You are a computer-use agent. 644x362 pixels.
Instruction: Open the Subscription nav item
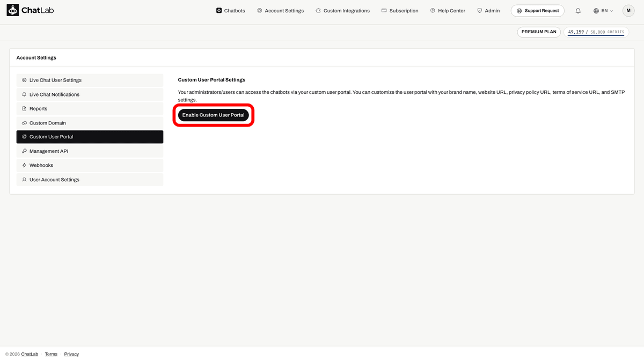click(400, 11)
